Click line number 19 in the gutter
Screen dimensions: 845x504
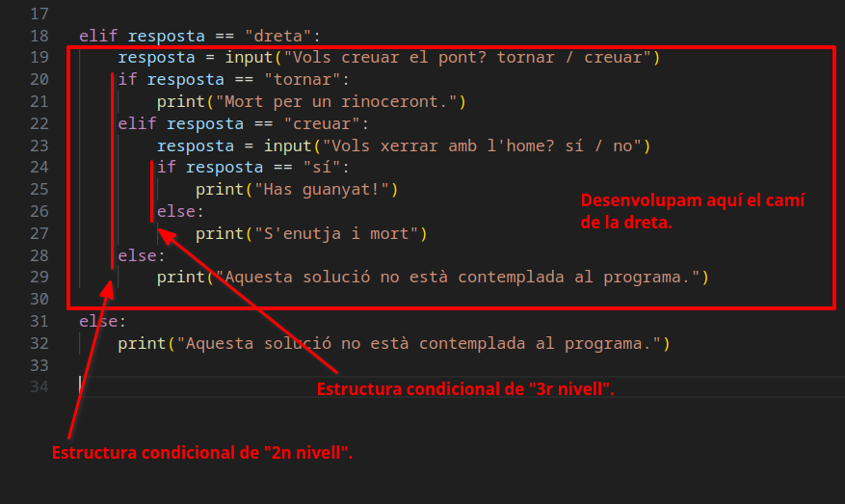[40, 57]
